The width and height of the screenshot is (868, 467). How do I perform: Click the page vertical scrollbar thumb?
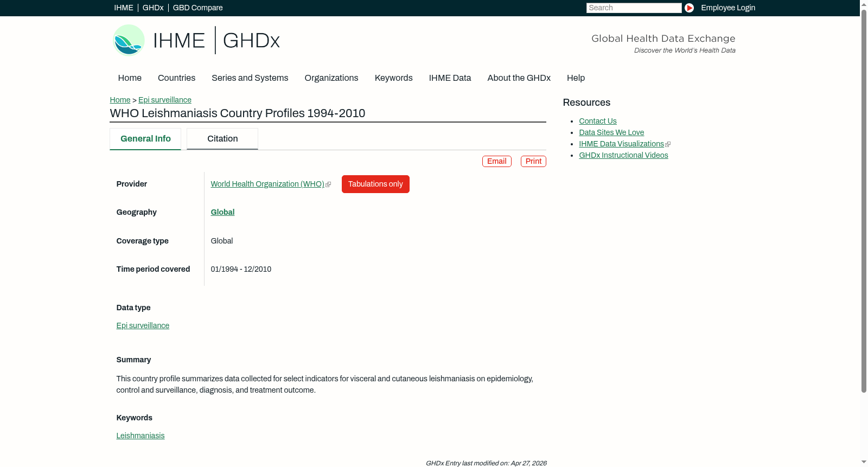pos(864,201)
